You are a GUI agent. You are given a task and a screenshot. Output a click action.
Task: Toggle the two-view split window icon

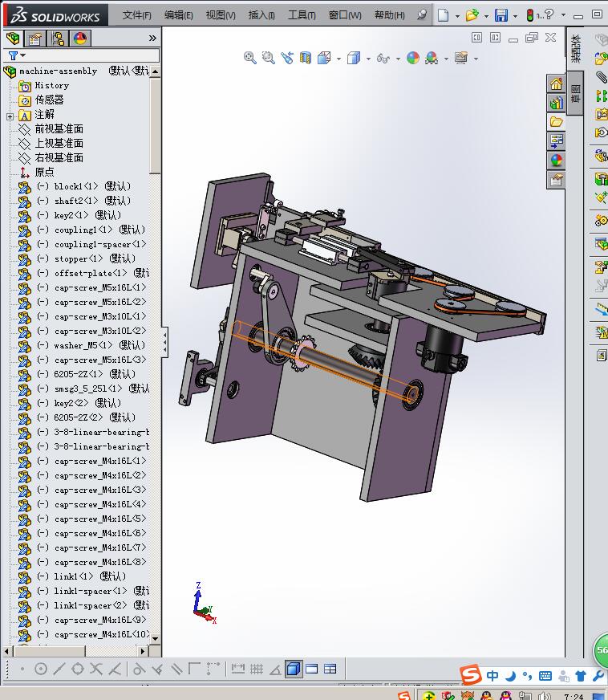(x=312, y=669)
